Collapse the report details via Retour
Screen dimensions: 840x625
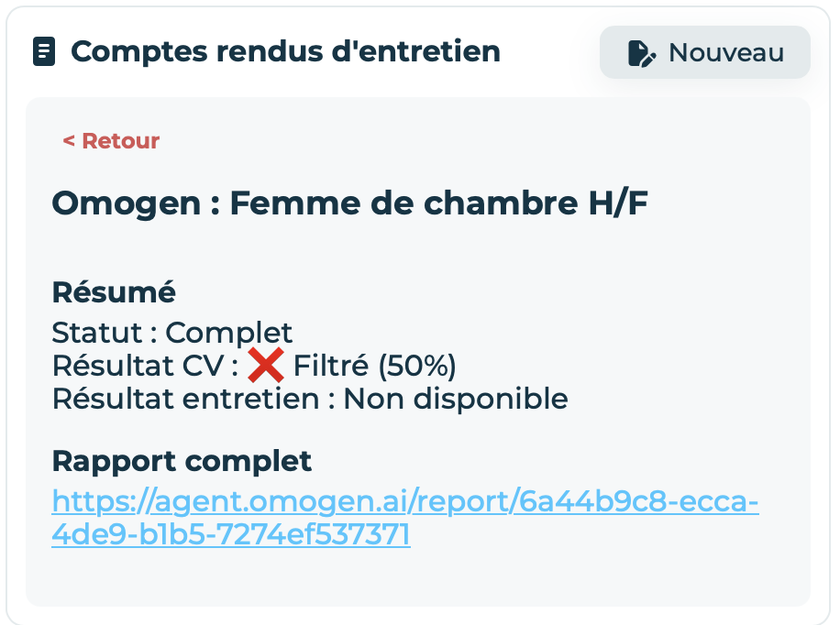[110, 141]
